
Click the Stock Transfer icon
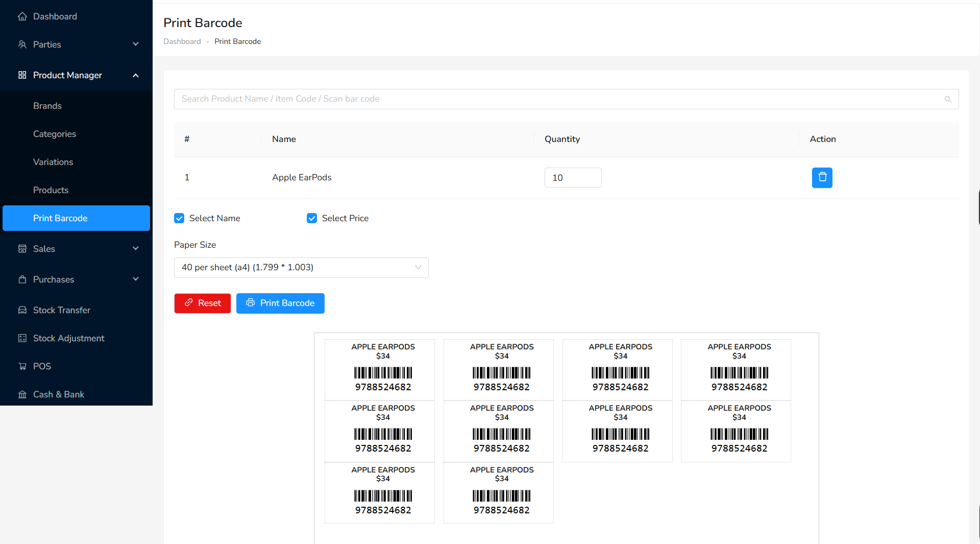coord(22,310)
